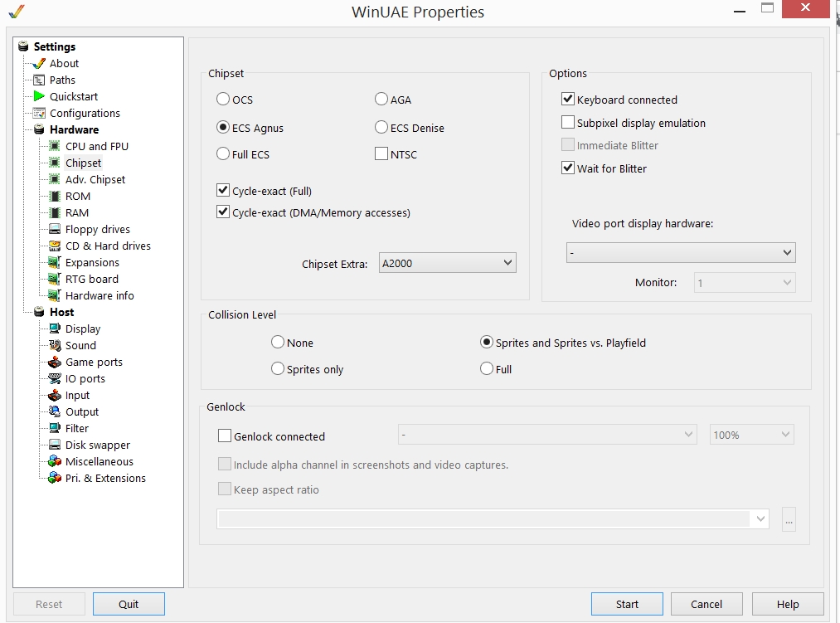Screen dimensions: 840x623
Task: Open the Chipset Extra A2000 dropdown
Action: click(x=447, y=263)
